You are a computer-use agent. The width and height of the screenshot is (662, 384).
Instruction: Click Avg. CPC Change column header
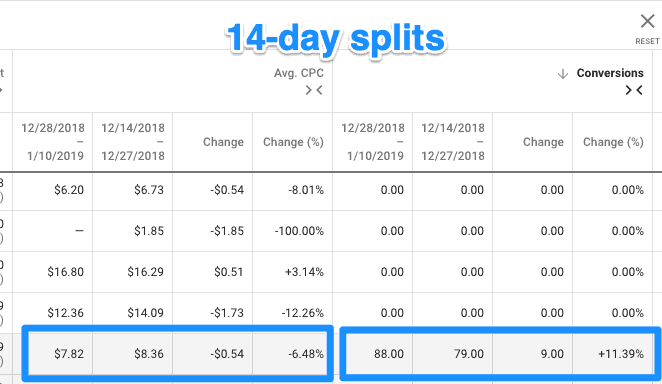pos(223,142)
